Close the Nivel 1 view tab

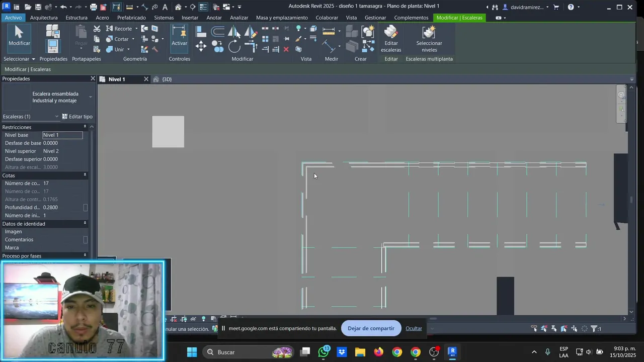point(146,79)
